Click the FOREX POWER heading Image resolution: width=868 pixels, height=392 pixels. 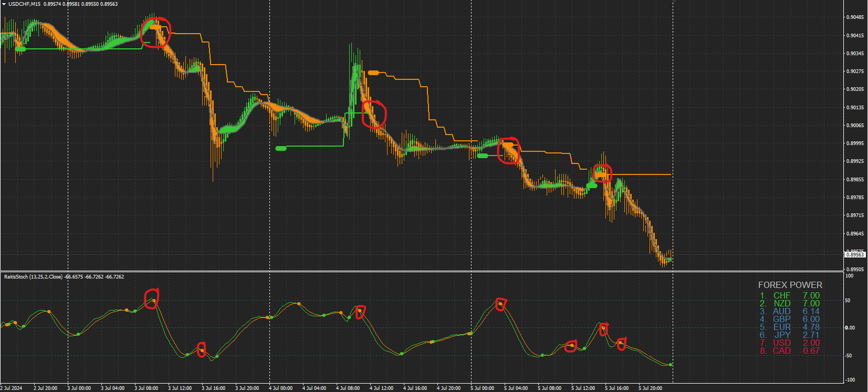[x=790, y=285]
